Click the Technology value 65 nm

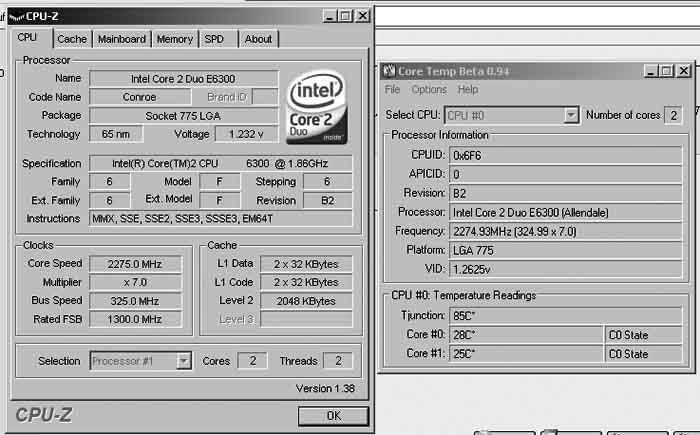pos(116,134)
